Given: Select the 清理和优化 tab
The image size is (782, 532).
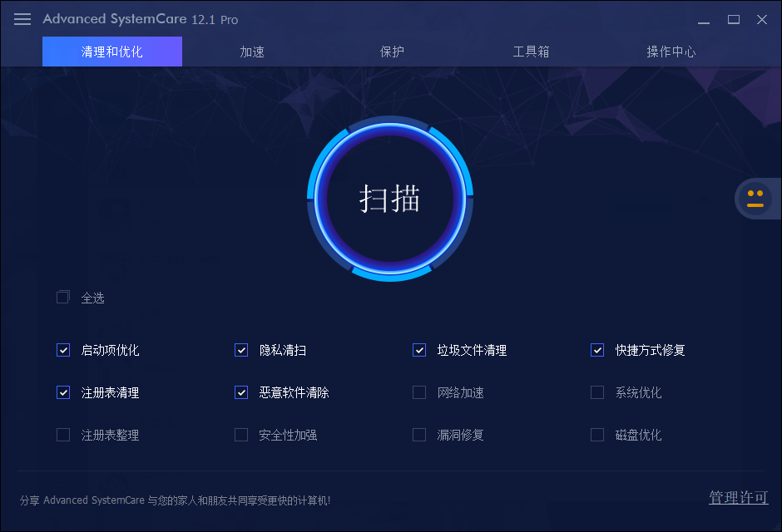Looking at the screenshot, I should 111,51.
